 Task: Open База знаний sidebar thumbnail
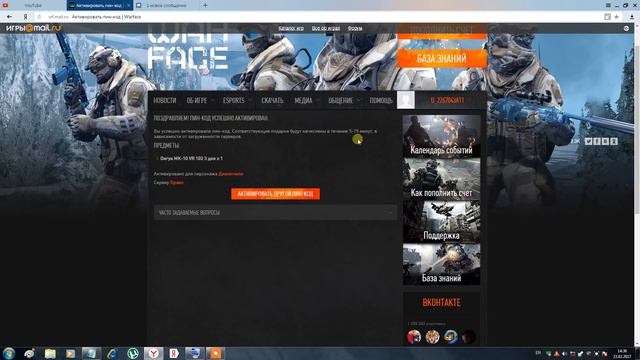441,264
